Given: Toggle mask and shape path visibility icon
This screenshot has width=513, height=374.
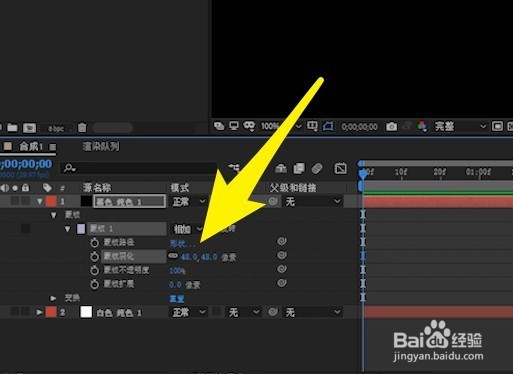Looking at the screenshot, I should pos(249,126).
